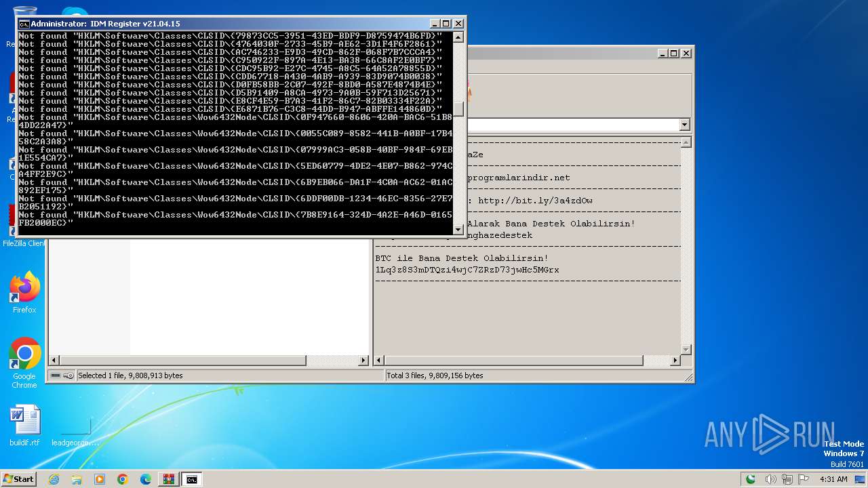The image size is (868, 488).
Task: Switch to the WinRAR taskbar button
Action: tap(169, 479)
